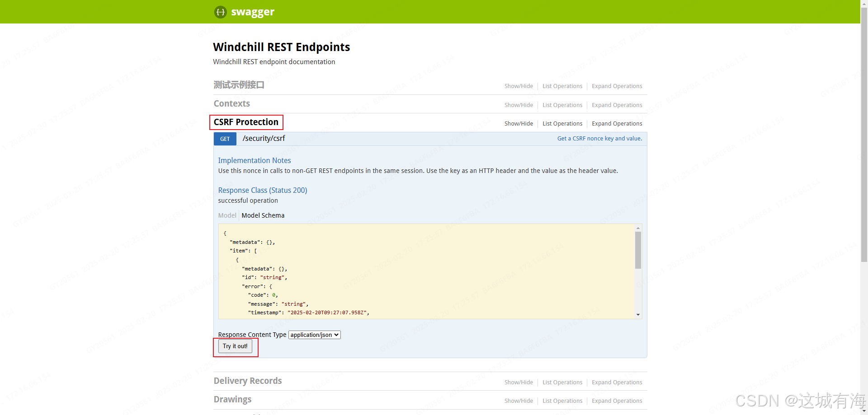This screenshot has width=868, height=415.
Task: Click the GET method badge
Action: click(225, 139)
